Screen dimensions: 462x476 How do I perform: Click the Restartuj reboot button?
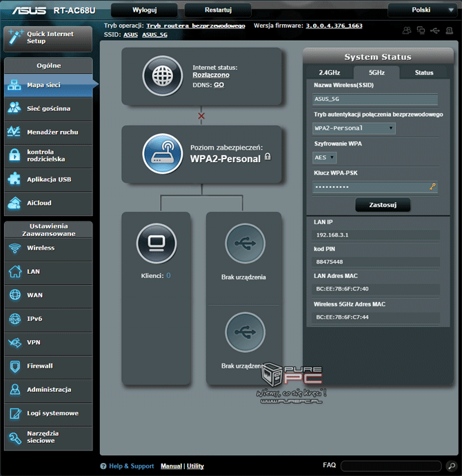[218, 10]
